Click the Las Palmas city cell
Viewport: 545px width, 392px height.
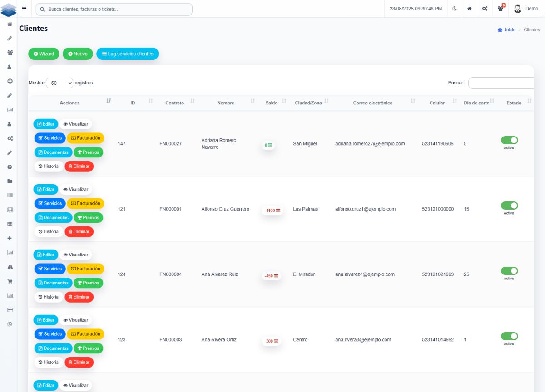click(306, 209)
